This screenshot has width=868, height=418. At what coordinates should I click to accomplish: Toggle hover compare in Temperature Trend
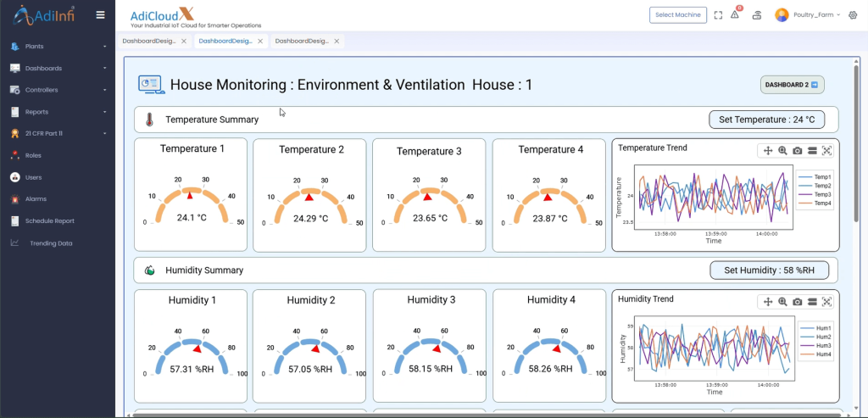[812, 151]
